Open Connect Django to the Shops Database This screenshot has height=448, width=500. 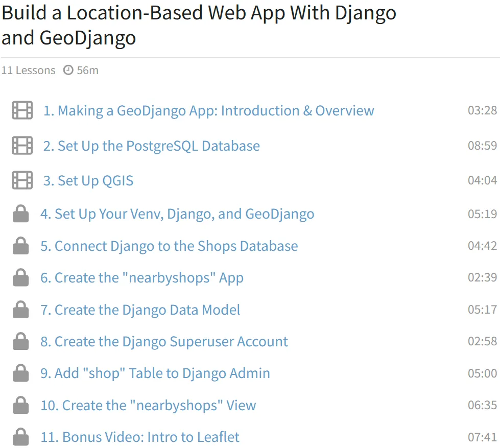coord(169,246)
